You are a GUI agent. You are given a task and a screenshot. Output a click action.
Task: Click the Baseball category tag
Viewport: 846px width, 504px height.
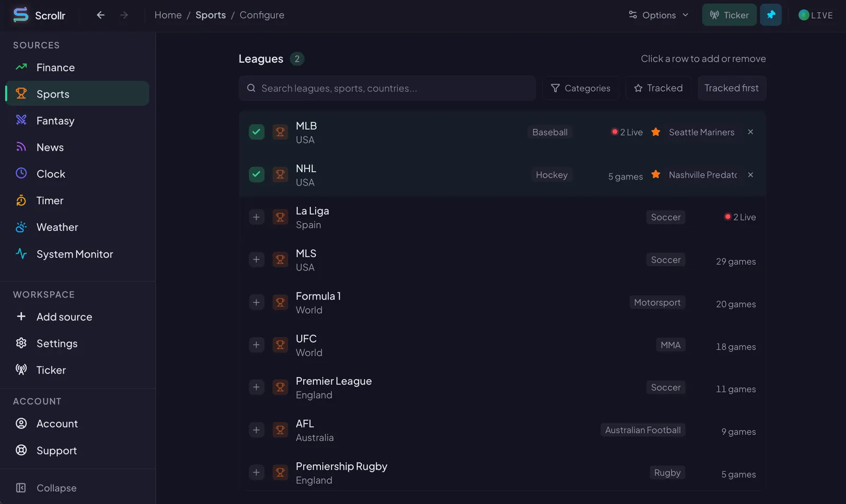tap(550, 132)
